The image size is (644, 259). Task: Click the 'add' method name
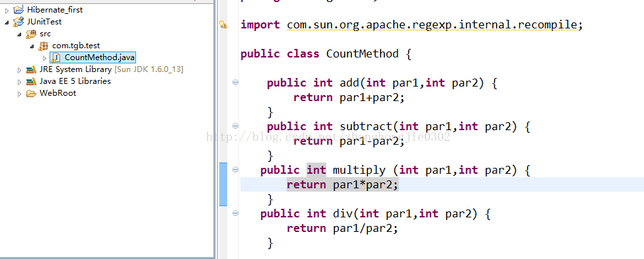[x=349, y=83]
